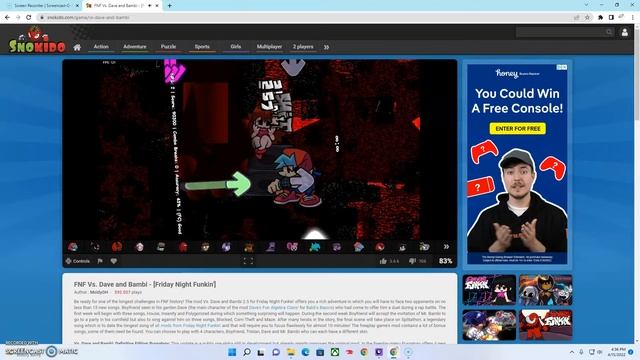Select fourth related game icon in strip
The height and width of the screenshot is (360, 640).
pos(139,247)
